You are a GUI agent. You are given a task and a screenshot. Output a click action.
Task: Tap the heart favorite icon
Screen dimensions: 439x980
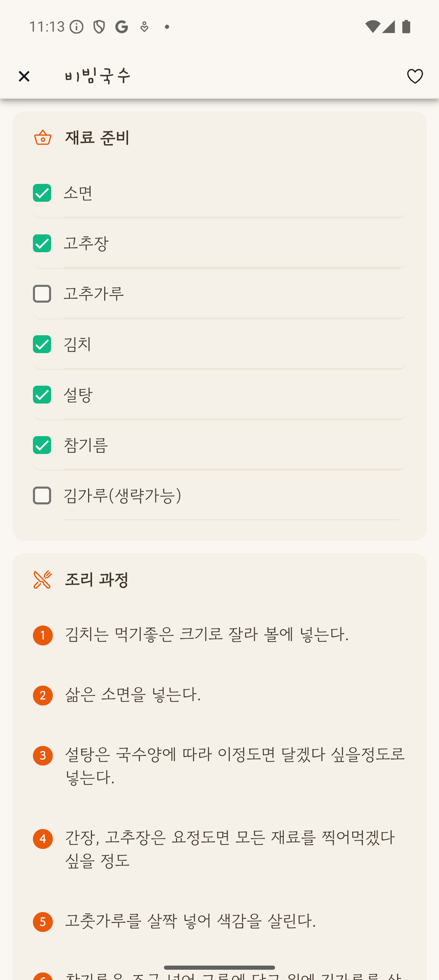[415, 77]
